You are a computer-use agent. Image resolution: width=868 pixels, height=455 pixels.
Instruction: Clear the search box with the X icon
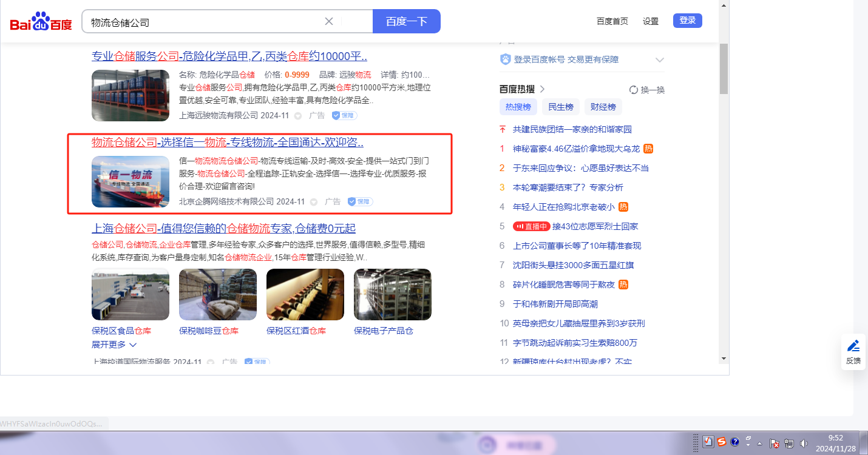coord(329,22)
